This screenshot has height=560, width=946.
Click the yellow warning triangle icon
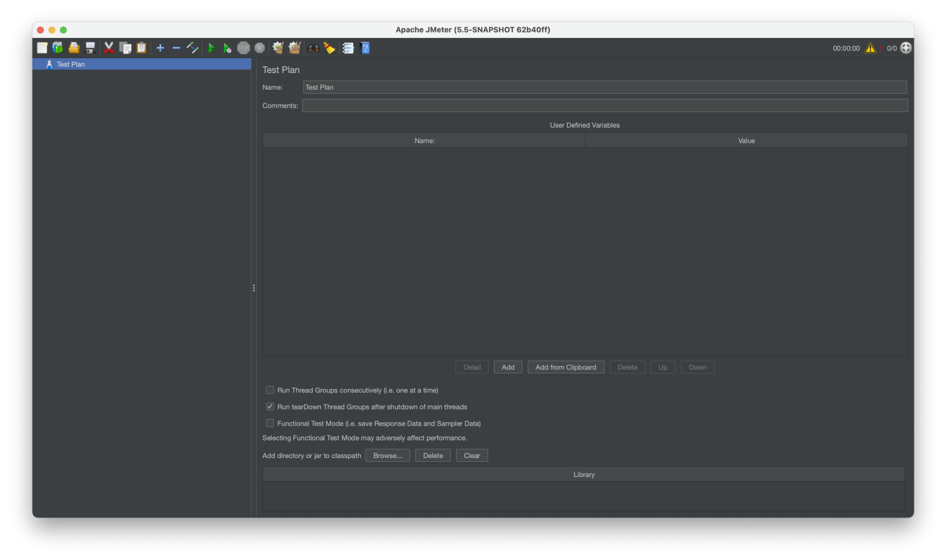(870, 48)
